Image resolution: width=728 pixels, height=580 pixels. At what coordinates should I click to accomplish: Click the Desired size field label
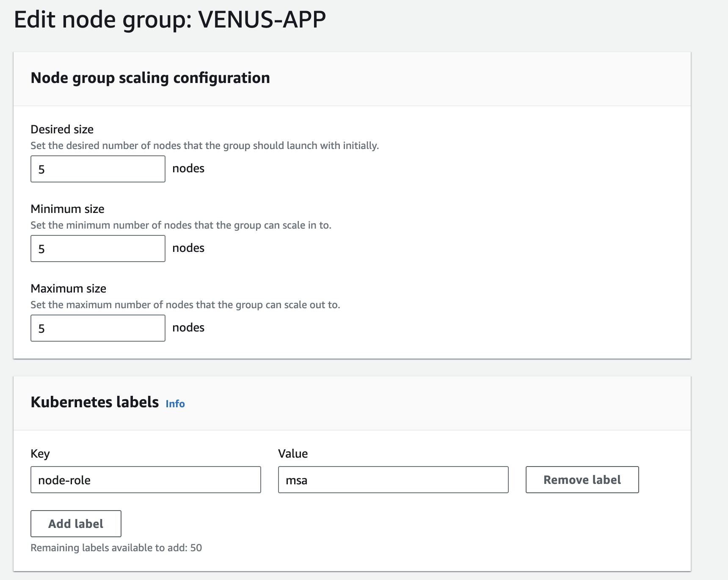tap(62, 129)
